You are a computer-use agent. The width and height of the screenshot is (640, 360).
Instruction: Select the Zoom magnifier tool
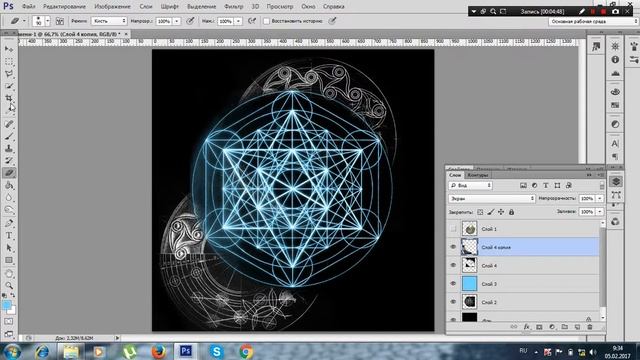9,285
